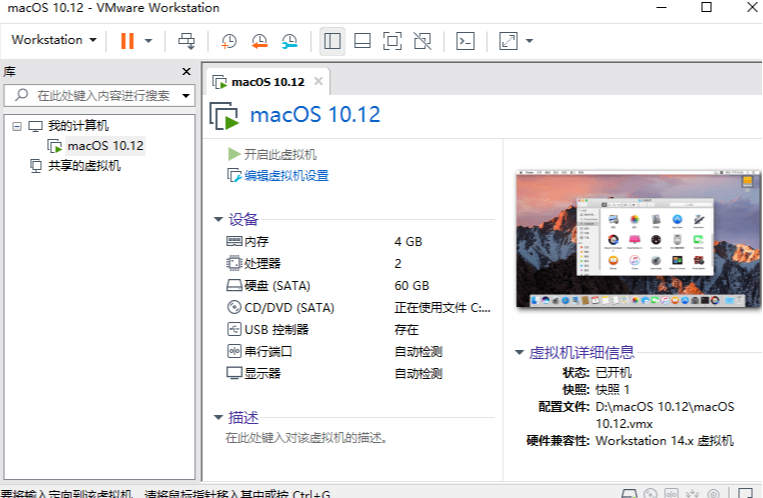The height and width of the screenshot is (498, 763).
Task: Open the power options dropdown next to pause
Action: coord(148,41)
